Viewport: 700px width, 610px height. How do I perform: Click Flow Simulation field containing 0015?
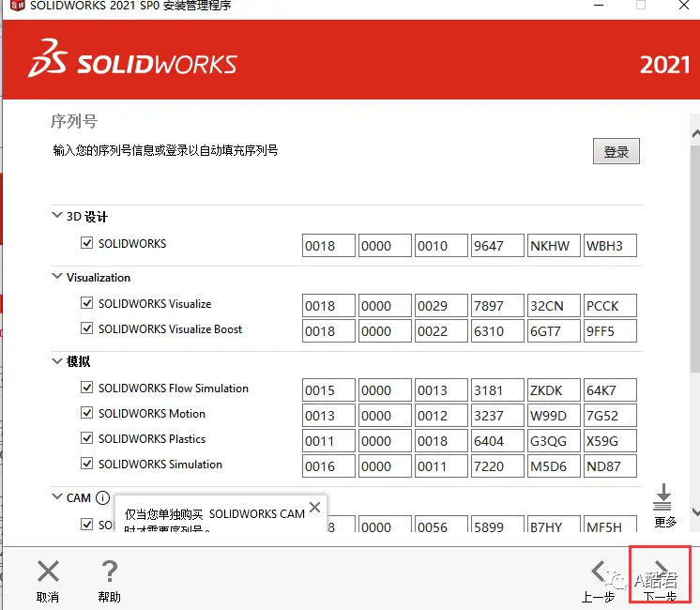[328, 390]
